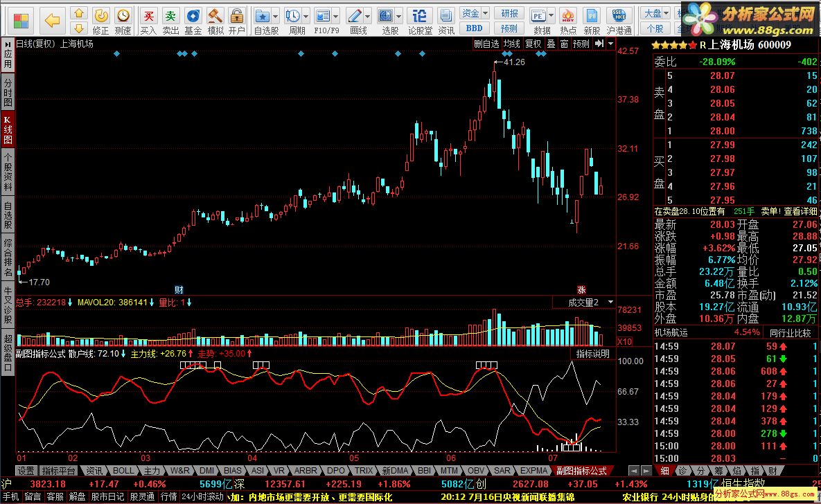
Task: Expand the 选股 dropdown arrow
Action: point(399,17)
